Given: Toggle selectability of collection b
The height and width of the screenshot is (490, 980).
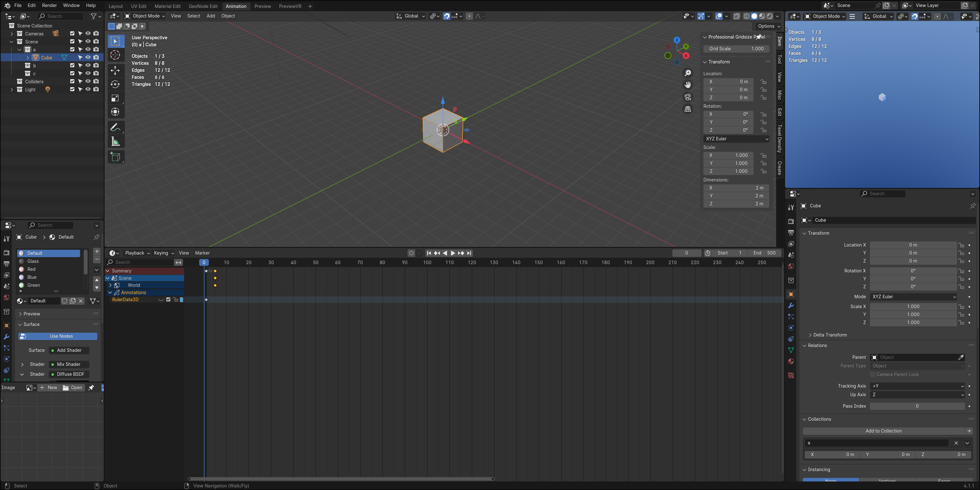Looking at the screenshot, I should (x=80, y=65).
